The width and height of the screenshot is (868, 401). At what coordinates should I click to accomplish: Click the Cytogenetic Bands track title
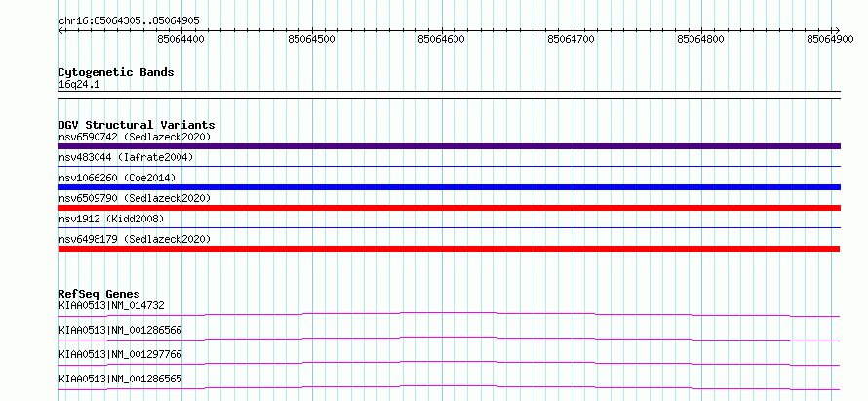pos(116,72)
